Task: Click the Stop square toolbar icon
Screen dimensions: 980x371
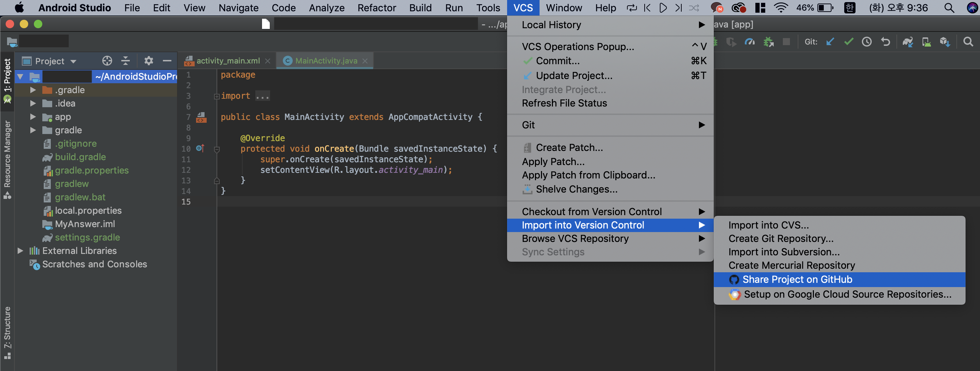Action: (786, 42)
